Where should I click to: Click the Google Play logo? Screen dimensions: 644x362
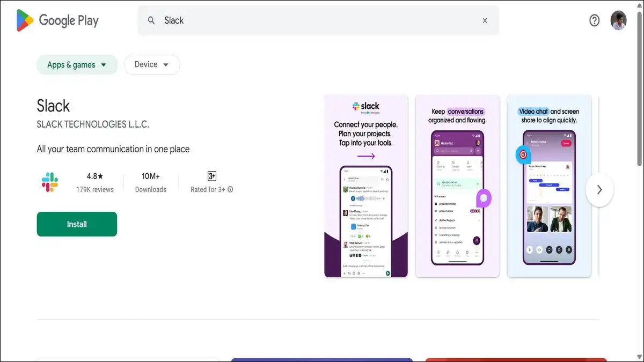(57, 20)
